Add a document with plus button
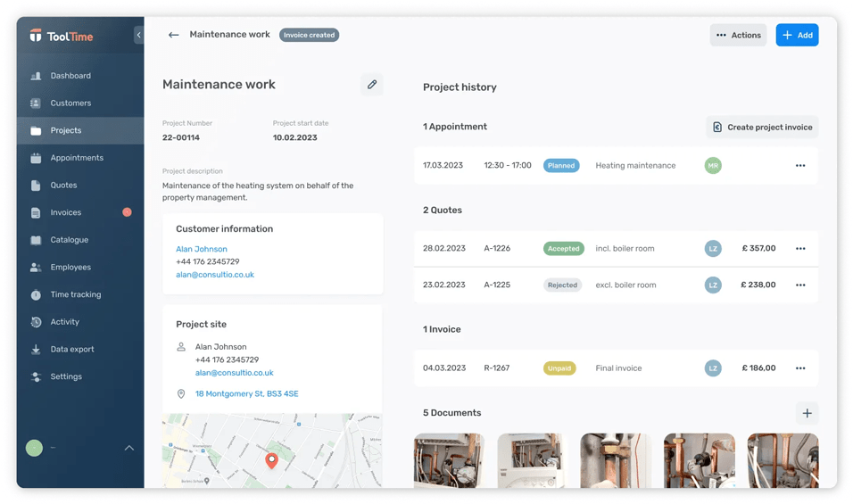 point(807,413)
